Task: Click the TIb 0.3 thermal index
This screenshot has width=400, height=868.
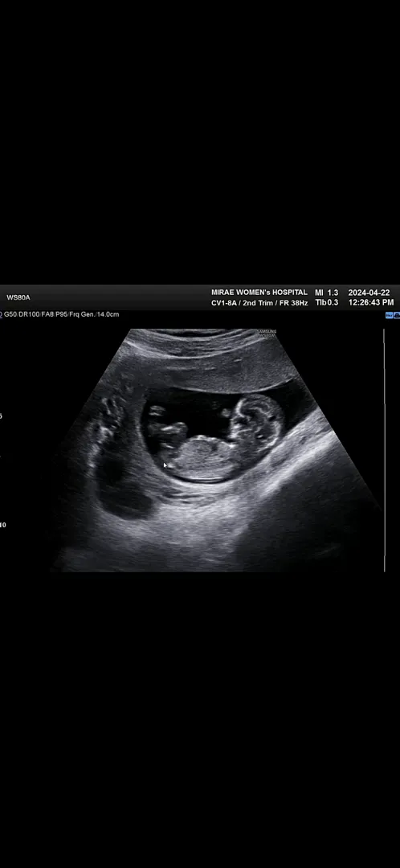Action: pos(326,303)
